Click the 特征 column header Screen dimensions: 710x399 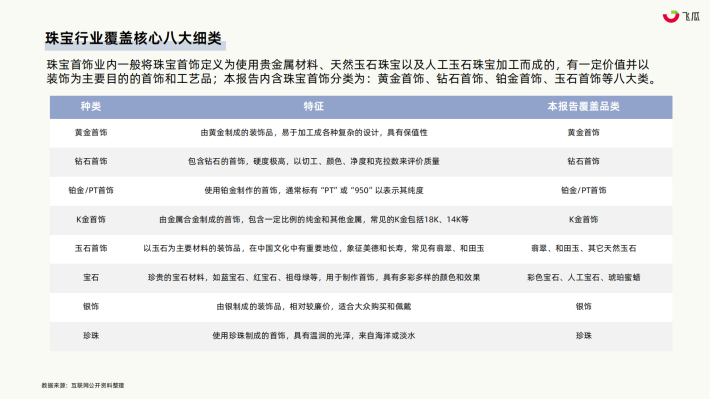click(x=313, y=106)
